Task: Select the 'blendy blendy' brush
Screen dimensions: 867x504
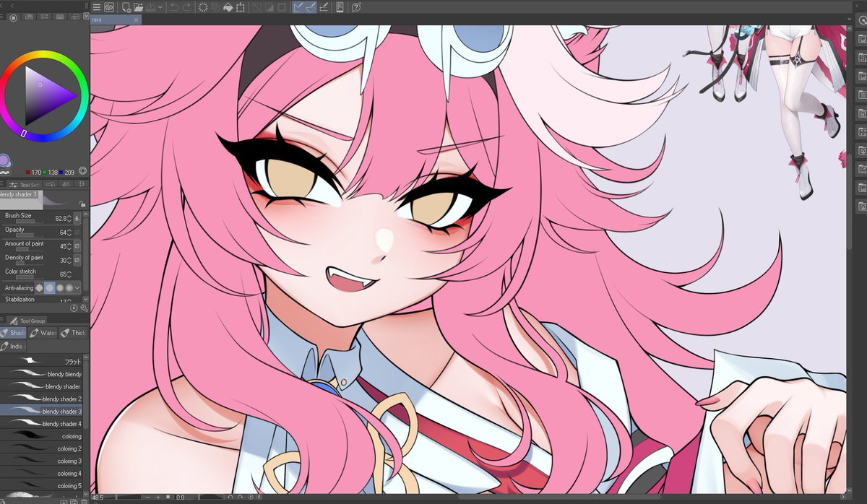Action: (x=41, y=374)
